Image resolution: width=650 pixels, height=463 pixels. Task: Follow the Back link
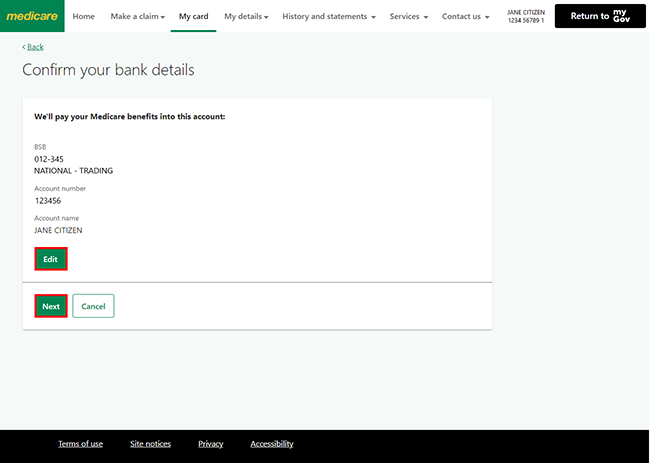33,47
